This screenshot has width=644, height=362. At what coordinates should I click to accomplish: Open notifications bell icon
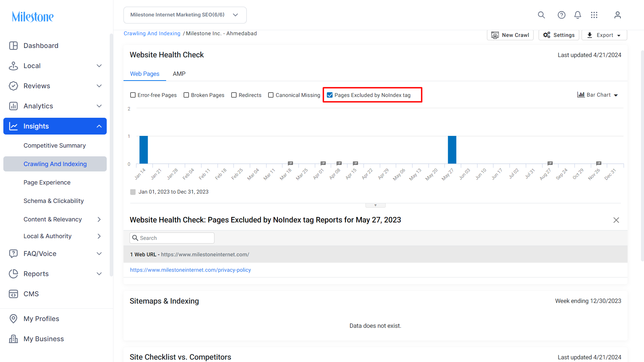coord(578,15)
